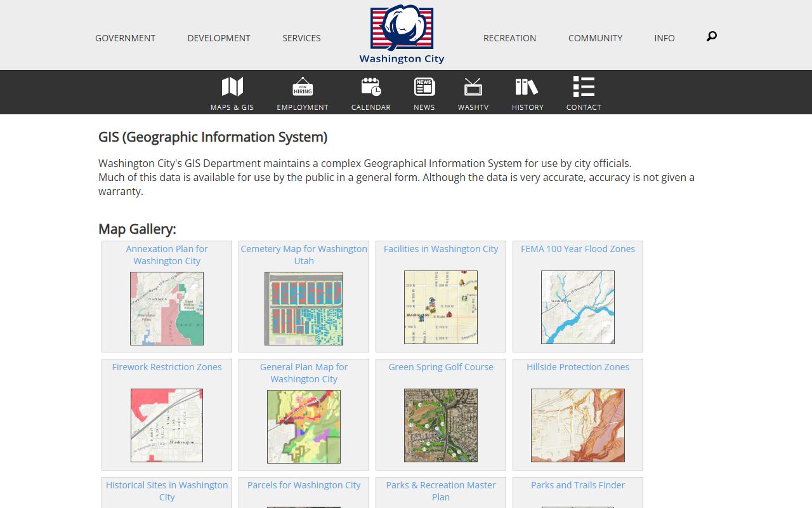Open the Info menu
Viewport: 812px width, 508px height.
(x=664, y=38)
